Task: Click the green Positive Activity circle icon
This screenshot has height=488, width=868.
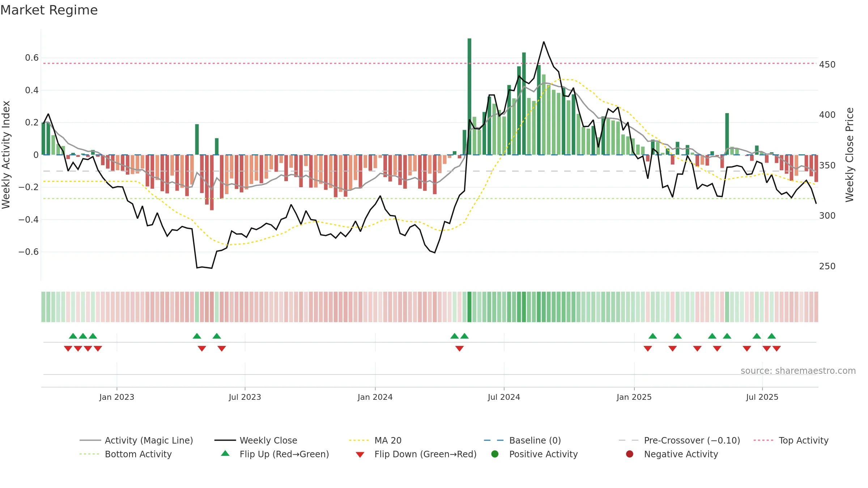Action: [495, 454]
